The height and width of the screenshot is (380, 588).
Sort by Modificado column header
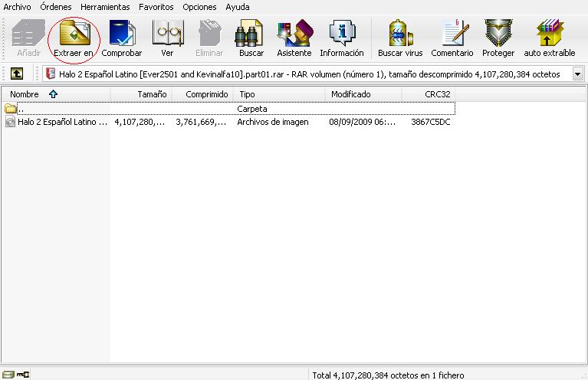click(x=363, y=94)
